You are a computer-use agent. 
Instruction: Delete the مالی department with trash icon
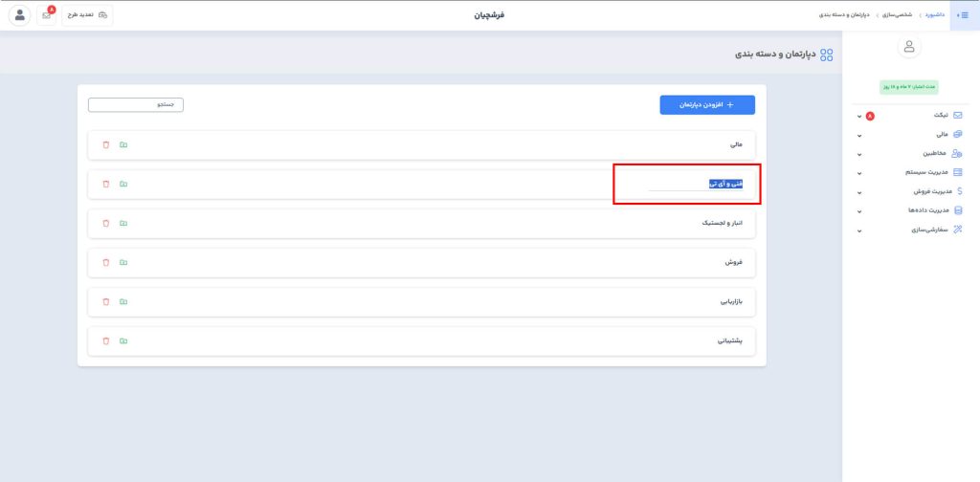click(106, 145)
